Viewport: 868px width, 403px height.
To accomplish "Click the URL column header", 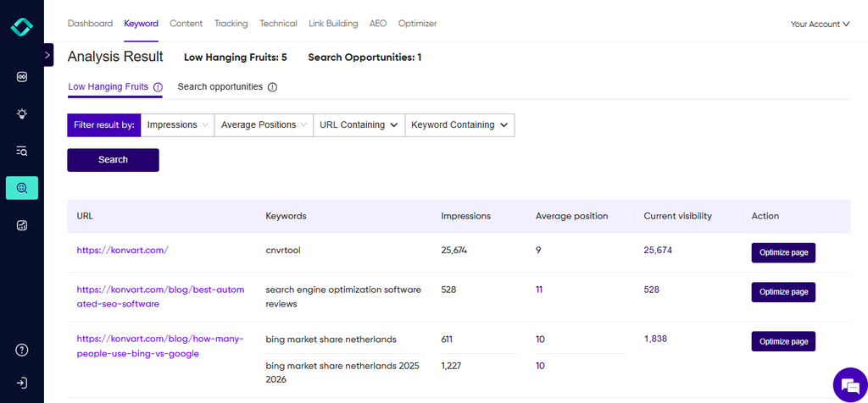I will click(85, 216).
